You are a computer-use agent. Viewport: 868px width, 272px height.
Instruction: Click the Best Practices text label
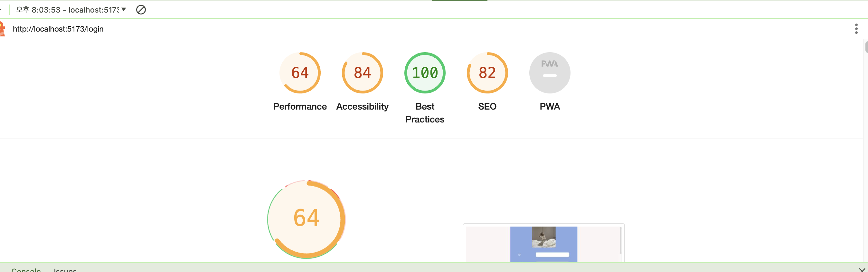pyautogui.click(x=425, y=113)
